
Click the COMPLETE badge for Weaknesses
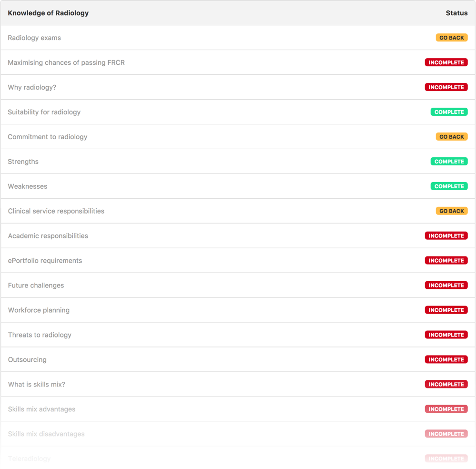point(449,186)
